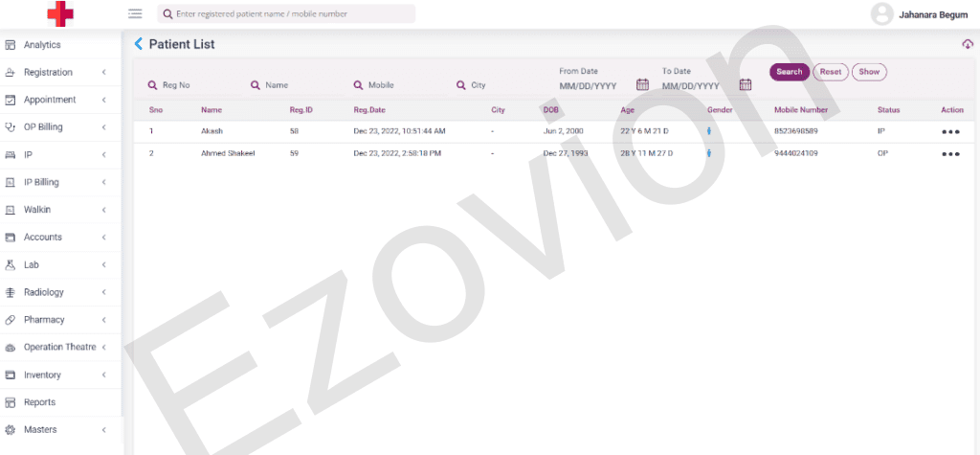Click the Registration sidebar icon
This screenshot has width=980, height=455.
point(10,73)
